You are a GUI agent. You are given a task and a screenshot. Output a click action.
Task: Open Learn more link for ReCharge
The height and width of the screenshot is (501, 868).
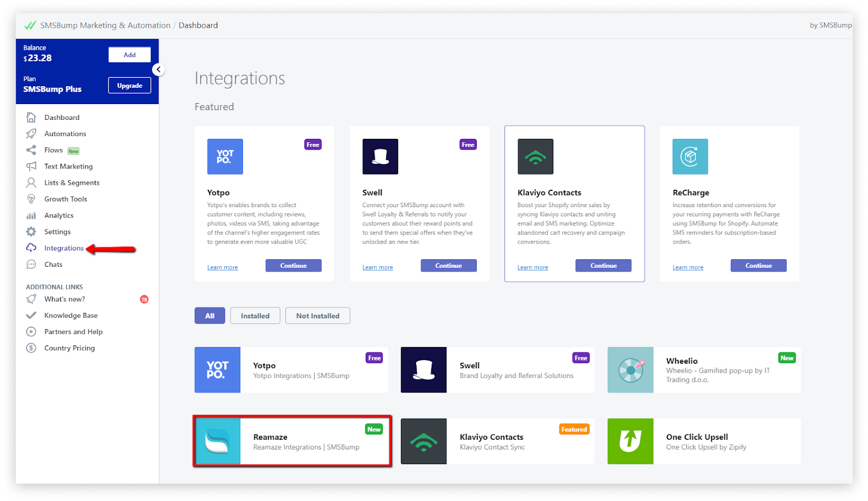pyautogui.click(x=688, y=267)
